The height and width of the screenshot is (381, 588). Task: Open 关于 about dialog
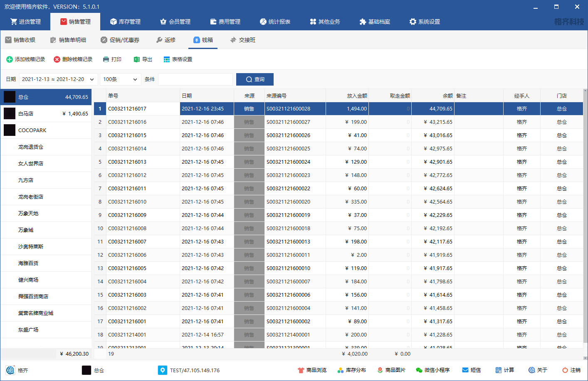(538, 370)
